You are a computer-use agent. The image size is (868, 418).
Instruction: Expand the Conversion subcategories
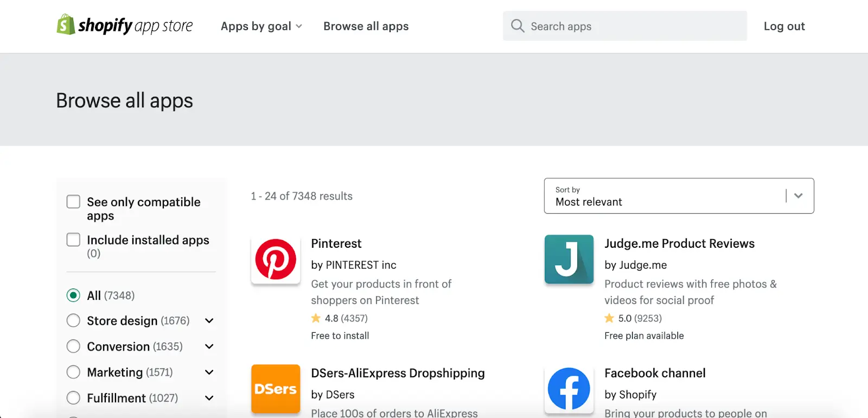point(209,346)
